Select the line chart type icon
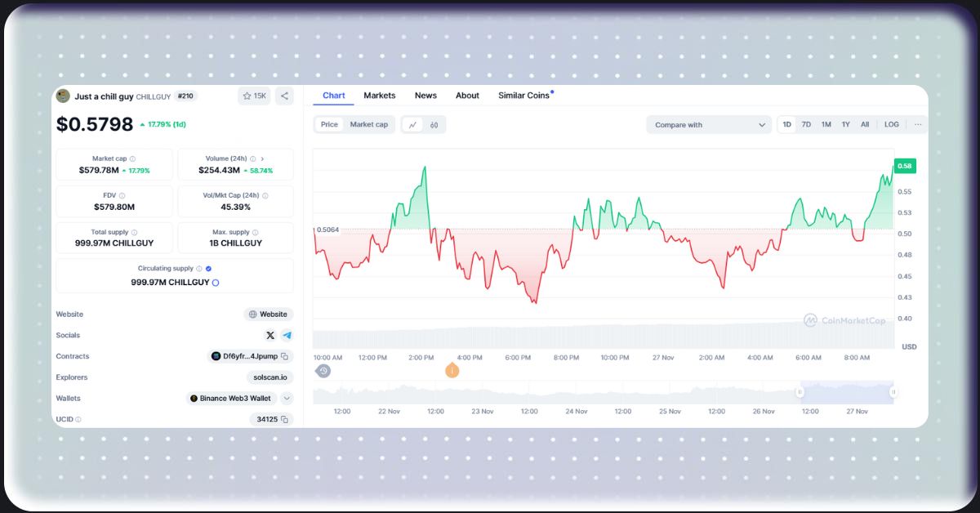The height and width of the screenshot is (513, 980). [x=412, y=124]
